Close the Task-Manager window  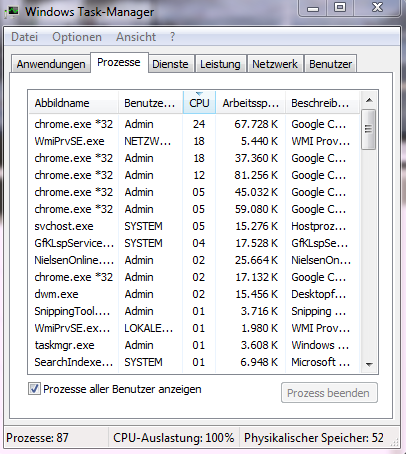coord(377,7)
